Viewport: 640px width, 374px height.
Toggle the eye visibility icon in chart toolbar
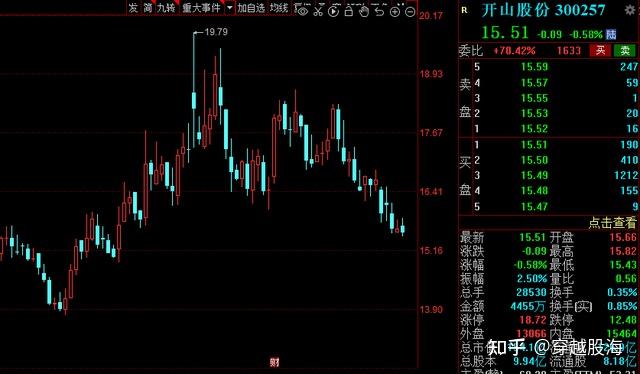point(302,11)
